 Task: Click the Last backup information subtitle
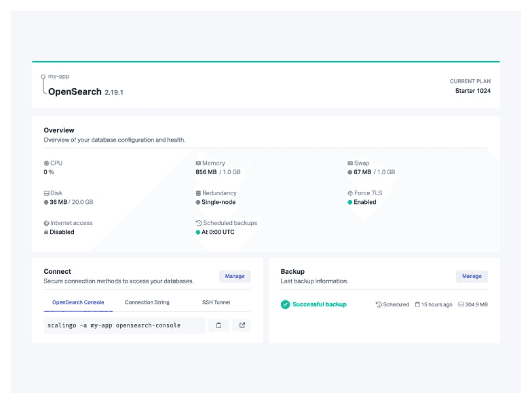pyautogui.click(x=314, y=281)
